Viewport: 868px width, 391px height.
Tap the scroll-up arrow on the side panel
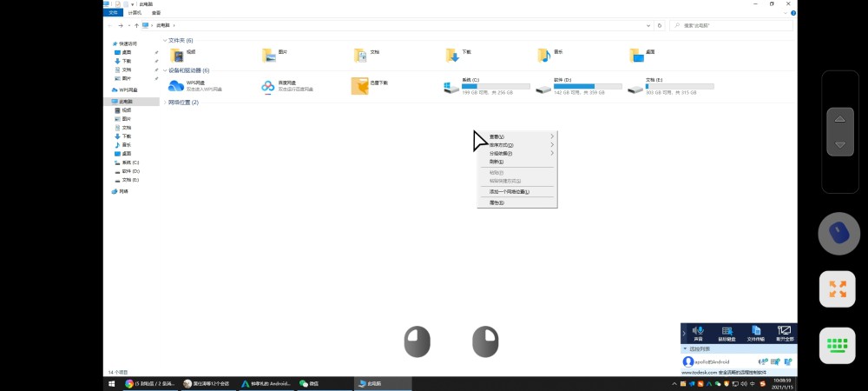click(x=839, y=119)
